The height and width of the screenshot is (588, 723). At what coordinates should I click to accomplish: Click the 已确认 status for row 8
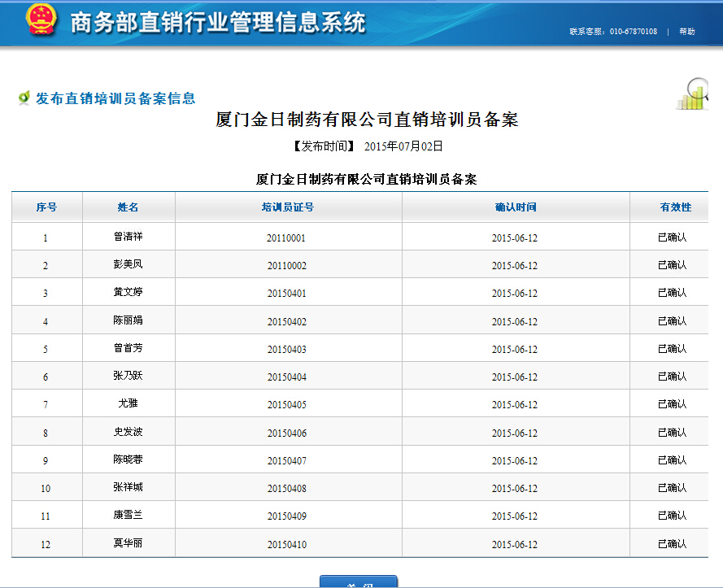672,433
